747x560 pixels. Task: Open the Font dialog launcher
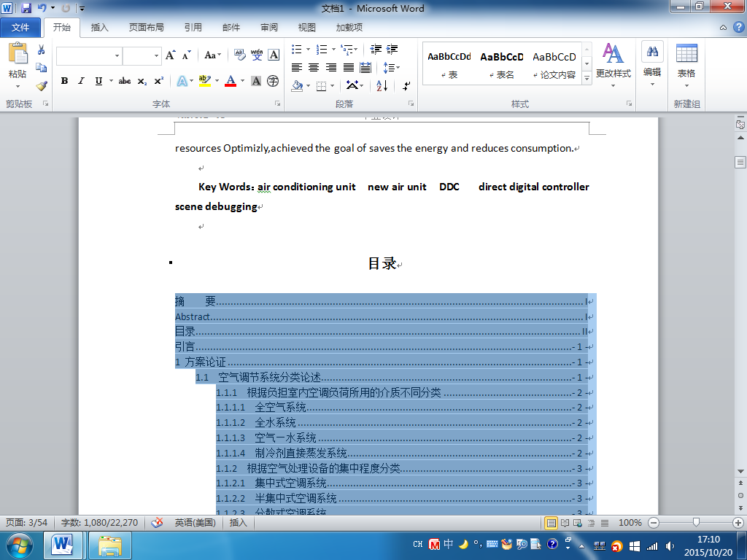277,104
